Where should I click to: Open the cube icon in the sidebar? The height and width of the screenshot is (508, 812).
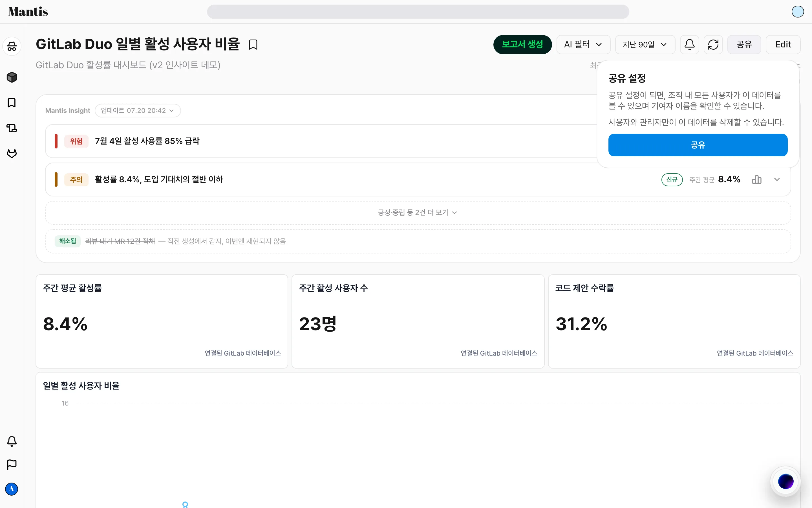[12, 77]
